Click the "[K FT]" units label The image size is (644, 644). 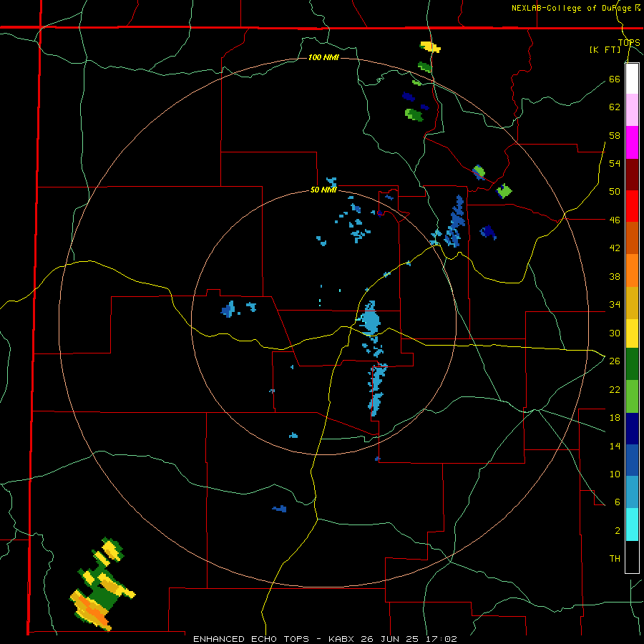[605, 49]
